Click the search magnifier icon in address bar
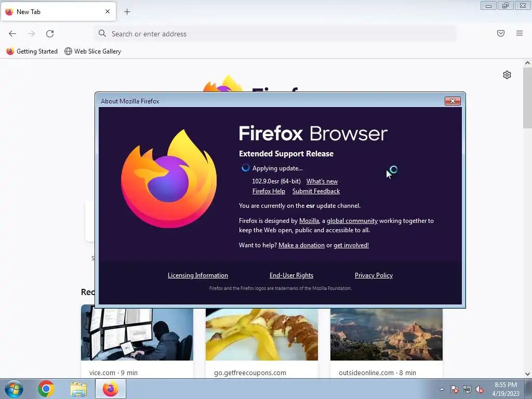Image resolution: width=532 pixels, height=399 pixels. pyautogui.click(x=102, y=33)
